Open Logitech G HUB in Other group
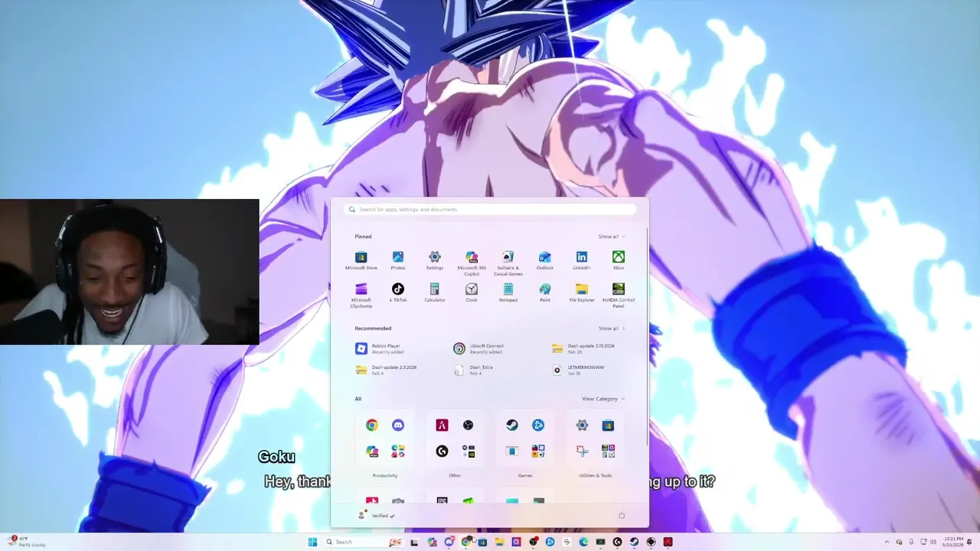This screenshot has height=551, width=980. pos(442,451)
